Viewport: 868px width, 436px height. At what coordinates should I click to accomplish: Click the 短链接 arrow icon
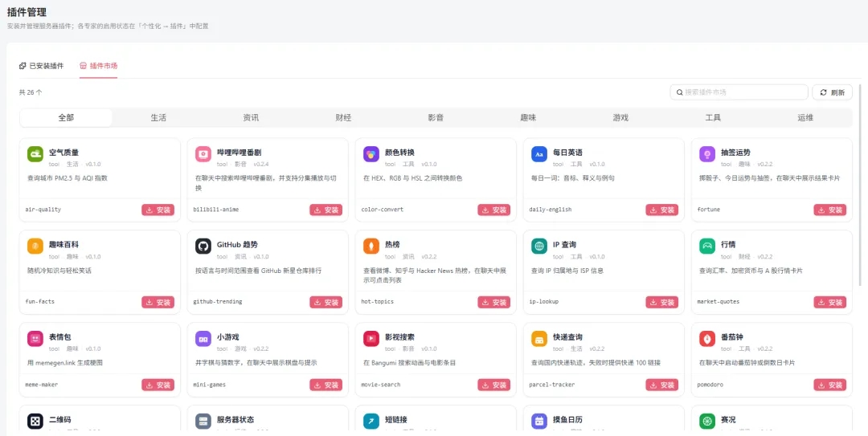(x=371, y=422)
